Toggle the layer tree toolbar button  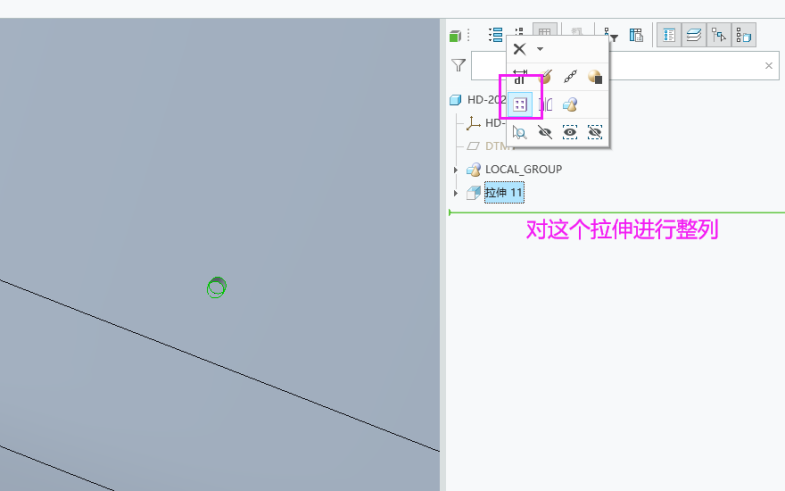(694, 35)
